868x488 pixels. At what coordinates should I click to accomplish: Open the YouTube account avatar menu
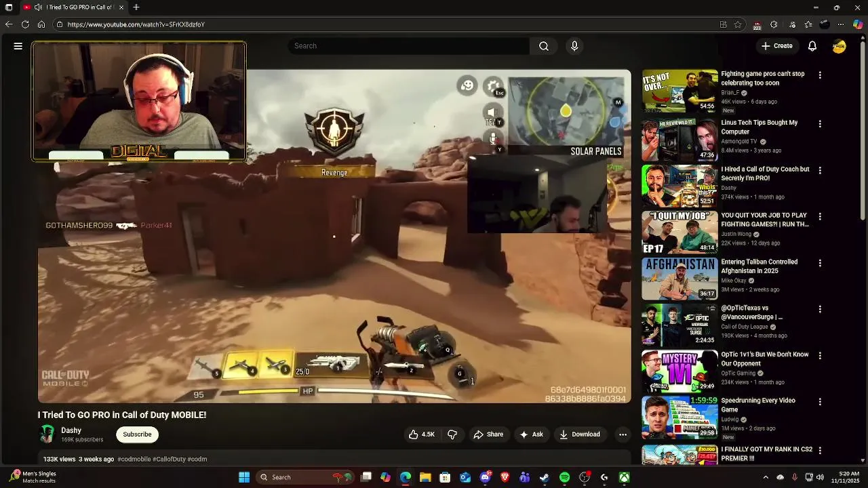click(x=840, y=46)
